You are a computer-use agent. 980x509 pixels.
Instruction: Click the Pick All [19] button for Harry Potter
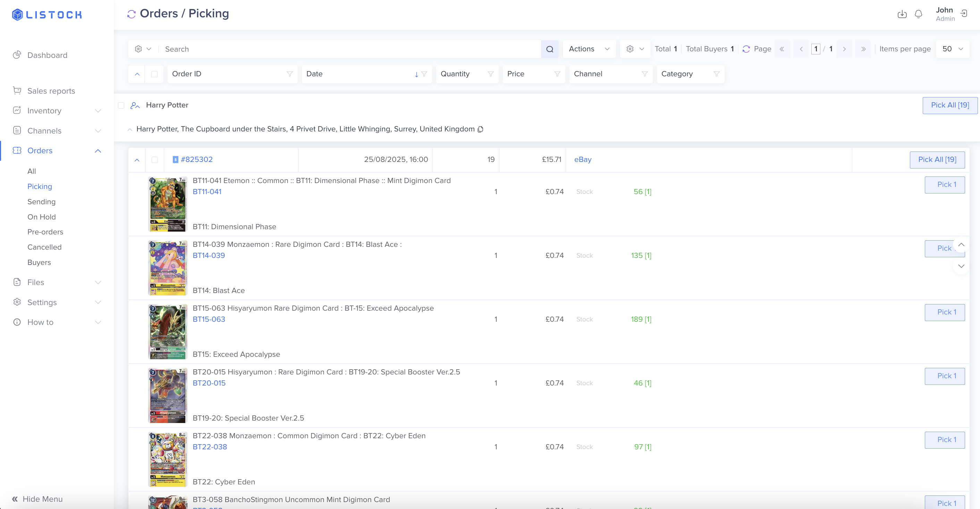949,105
